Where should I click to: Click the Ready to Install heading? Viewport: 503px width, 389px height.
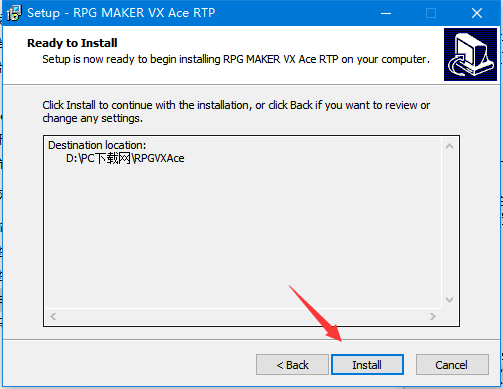pyautogui.click(x=72, y=43)
